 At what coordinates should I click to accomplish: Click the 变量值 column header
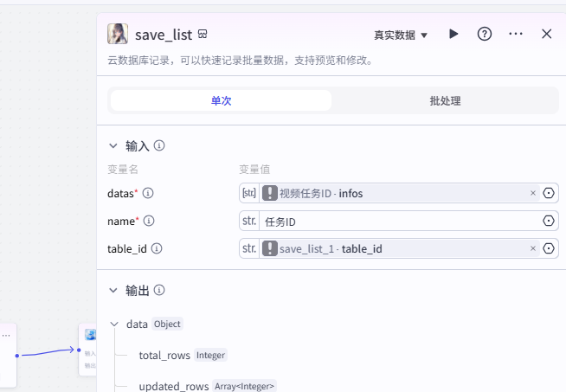(254, 169)
